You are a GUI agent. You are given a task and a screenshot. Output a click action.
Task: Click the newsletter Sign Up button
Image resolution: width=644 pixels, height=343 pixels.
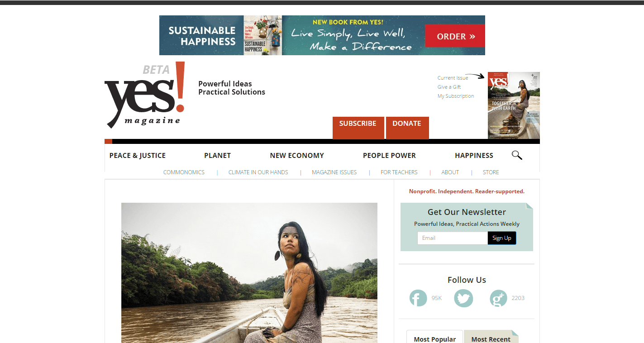tap(502, 238)
